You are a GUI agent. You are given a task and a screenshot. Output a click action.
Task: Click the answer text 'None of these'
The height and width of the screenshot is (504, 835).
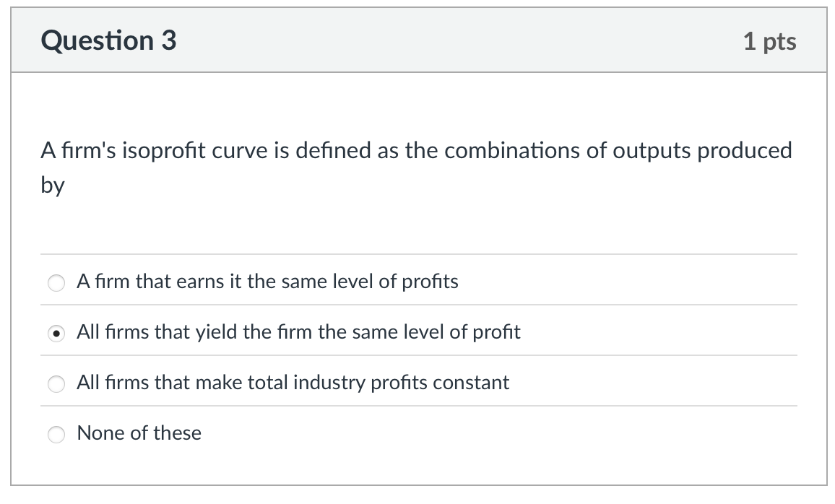(x=139, y=433)
